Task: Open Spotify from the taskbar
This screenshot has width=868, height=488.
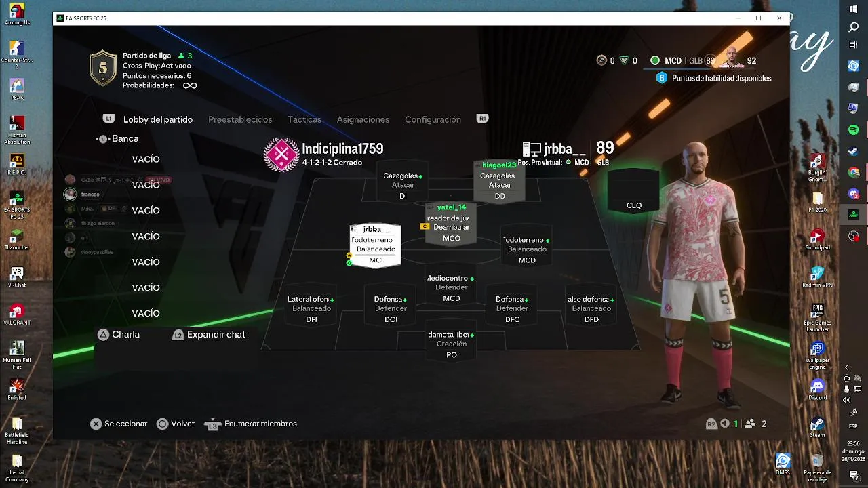Action: coord(854,129)
